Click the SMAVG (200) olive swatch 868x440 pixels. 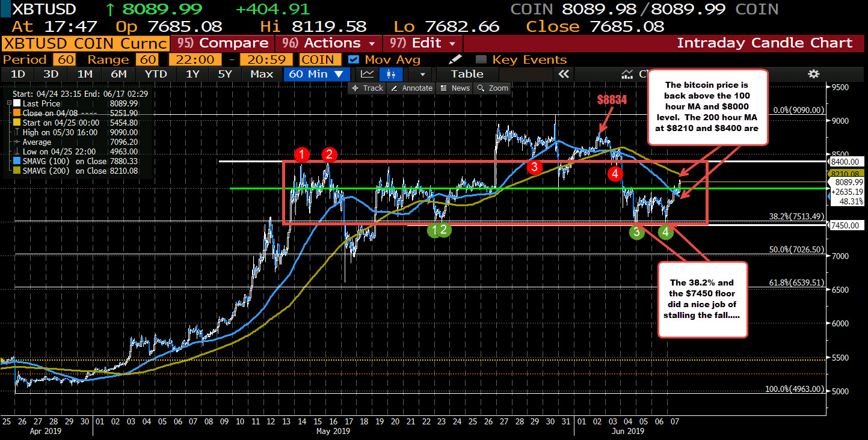click(x=16, y=170)
